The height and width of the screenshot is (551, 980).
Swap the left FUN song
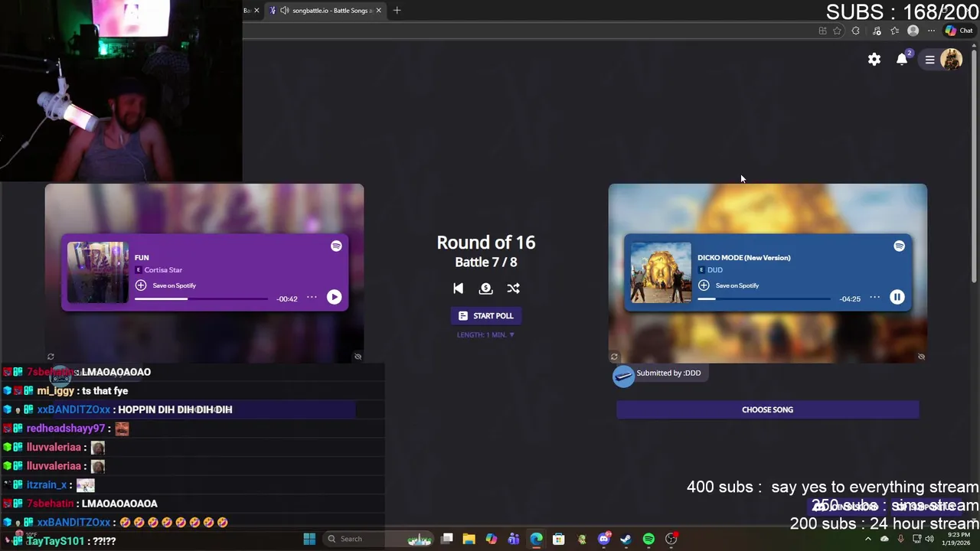point(51,357)
